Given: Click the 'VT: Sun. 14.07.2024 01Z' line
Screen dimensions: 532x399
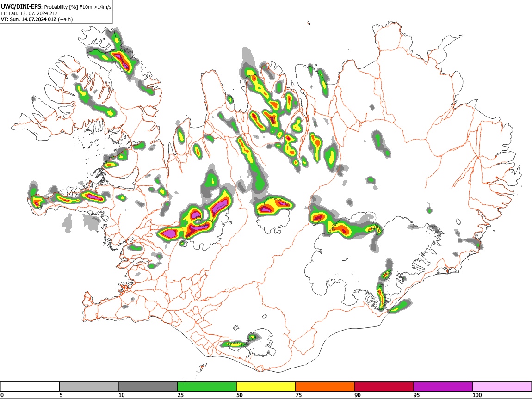Looking at the screenshot, I should coord(29,19).
